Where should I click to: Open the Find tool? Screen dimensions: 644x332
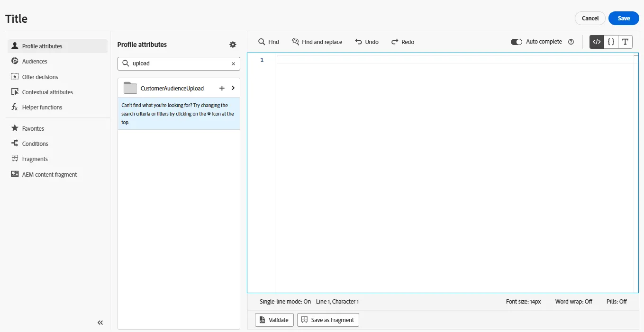269,42
